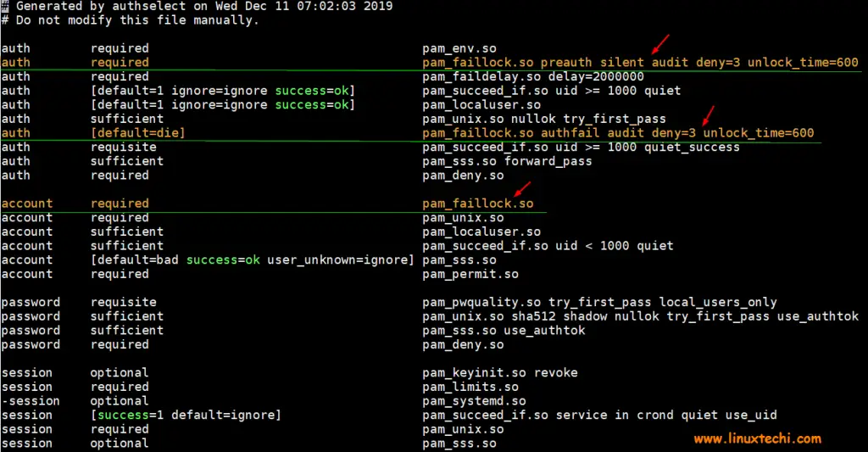Screen dimensions: 868x452
Task: Click pam_deny.so in the password section
Action: 463,345
